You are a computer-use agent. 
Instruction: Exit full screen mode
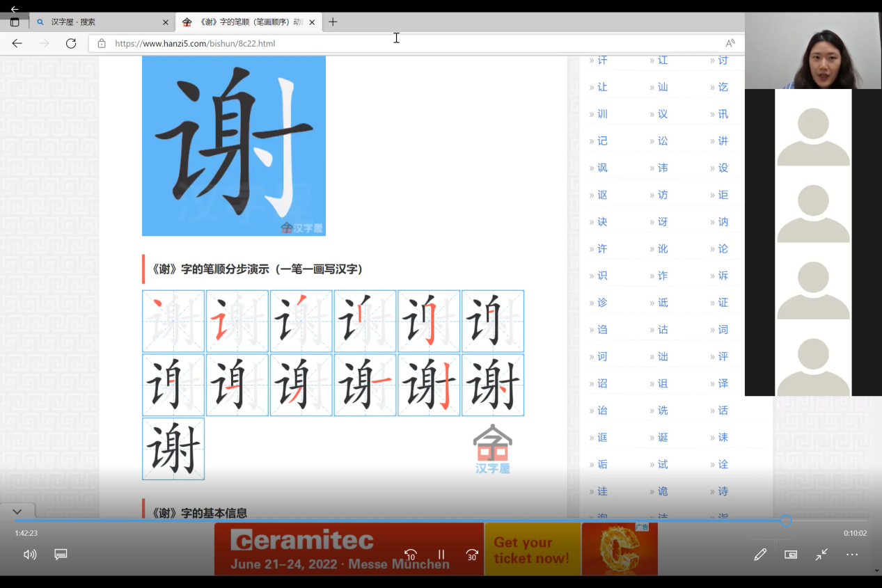point(821,555)
